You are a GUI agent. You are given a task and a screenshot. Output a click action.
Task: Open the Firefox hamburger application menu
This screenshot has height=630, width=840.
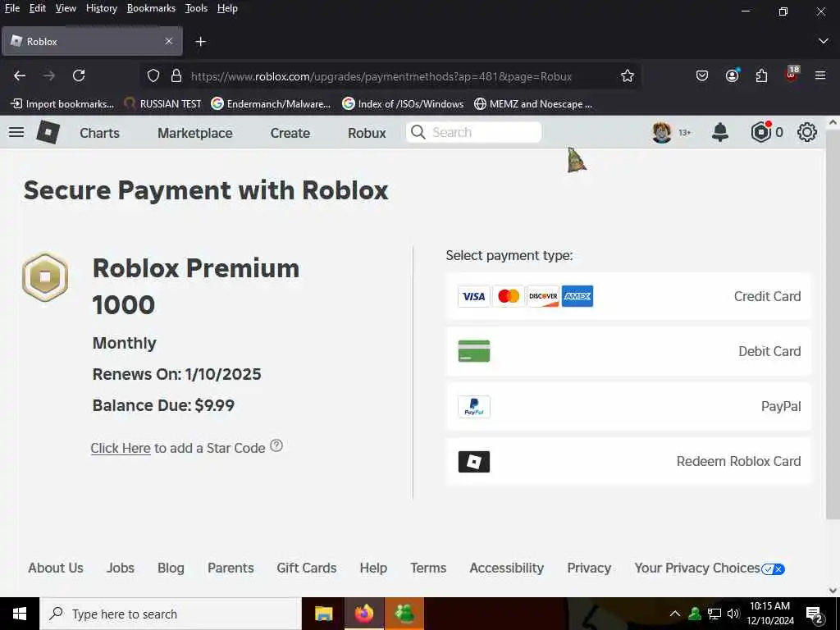[820, 75]
